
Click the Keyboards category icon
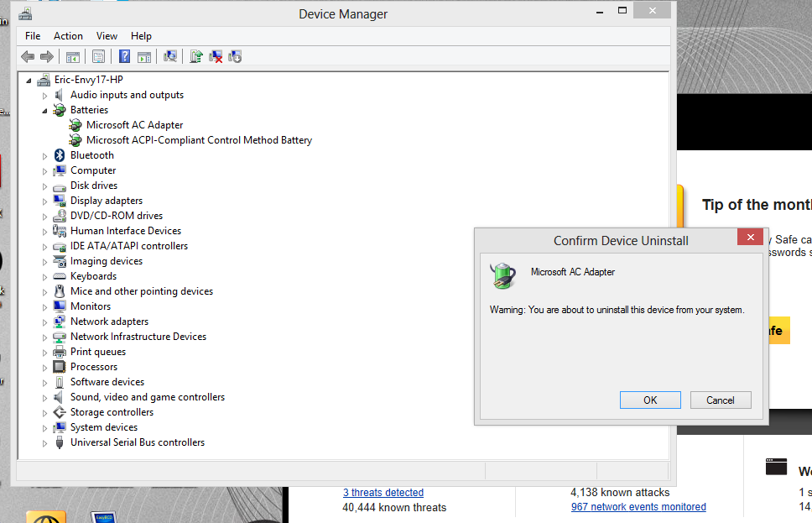click(x=60, y=276)
